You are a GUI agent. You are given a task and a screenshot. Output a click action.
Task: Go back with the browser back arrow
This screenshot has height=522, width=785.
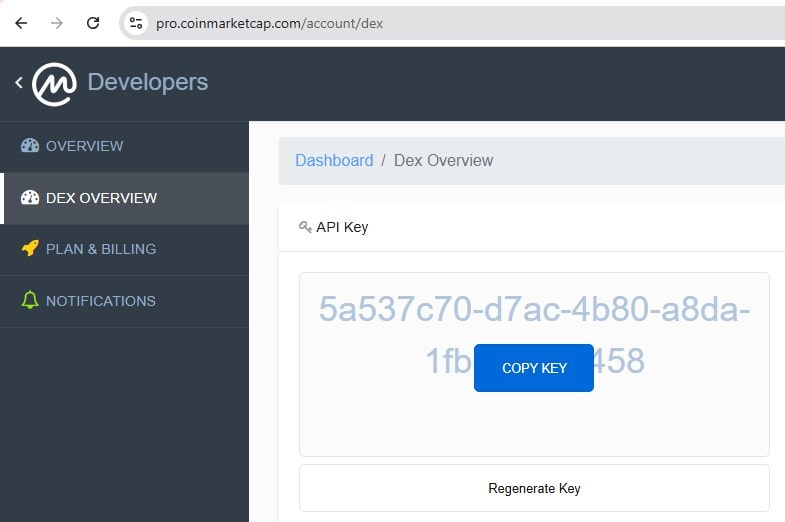21,23
